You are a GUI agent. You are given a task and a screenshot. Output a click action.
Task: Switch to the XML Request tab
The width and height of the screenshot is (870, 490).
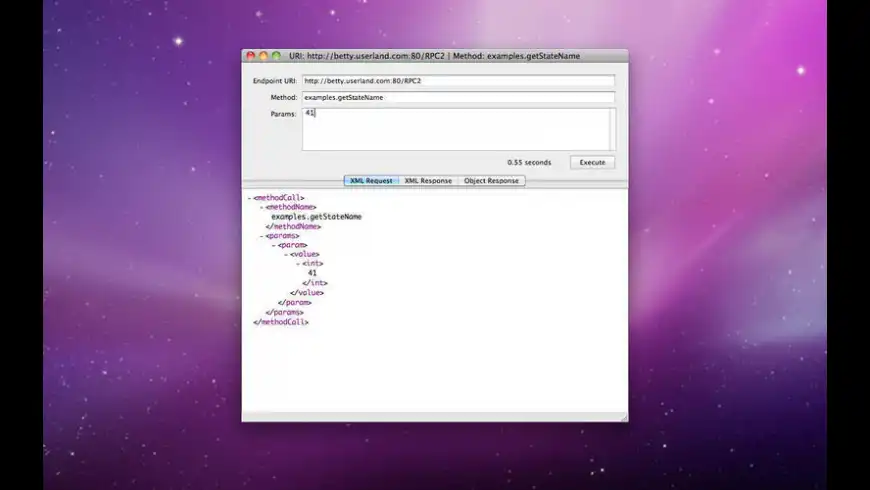tap(371, 181)
